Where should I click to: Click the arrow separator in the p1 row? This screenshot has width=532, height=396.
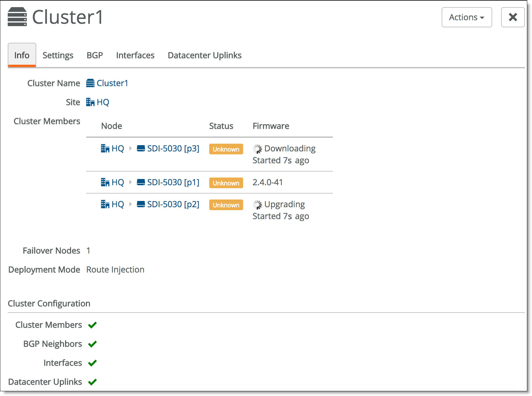point(130,182)
